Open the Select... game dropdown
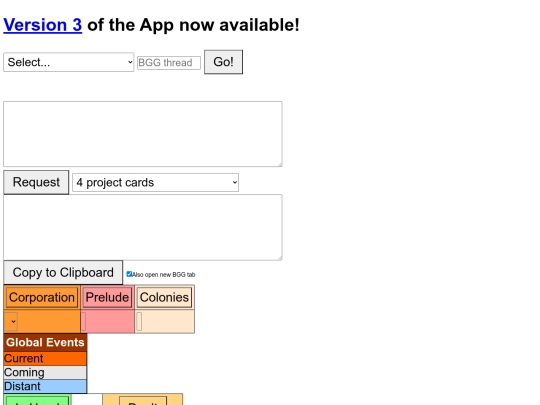Screen dimensions: 540x405 [x=69, y=62]
